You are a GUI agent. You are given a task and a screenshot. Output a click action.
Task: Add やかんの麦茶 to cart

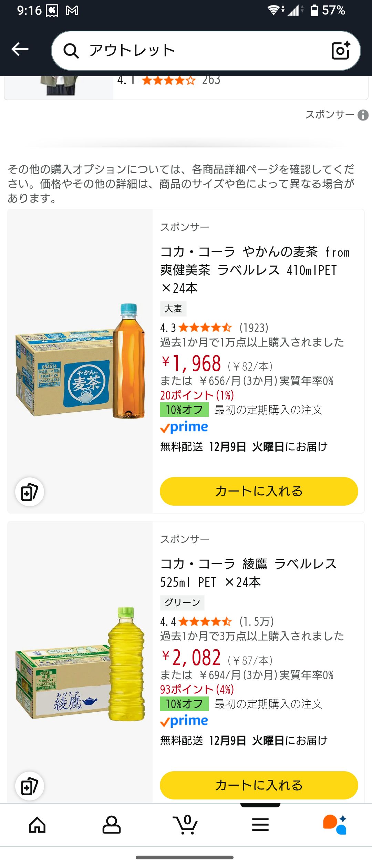pyautogui.click(x=259, y=491)
